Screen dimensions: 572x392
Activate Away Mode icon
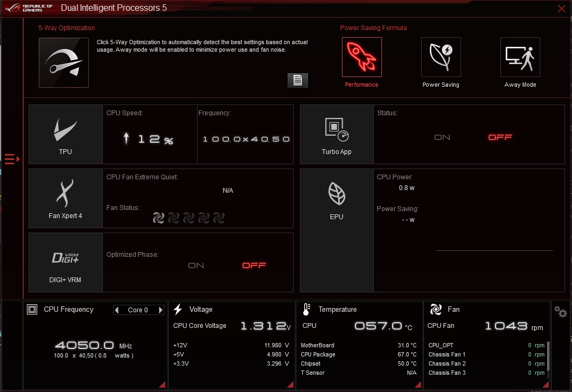[x=520, y=57]
